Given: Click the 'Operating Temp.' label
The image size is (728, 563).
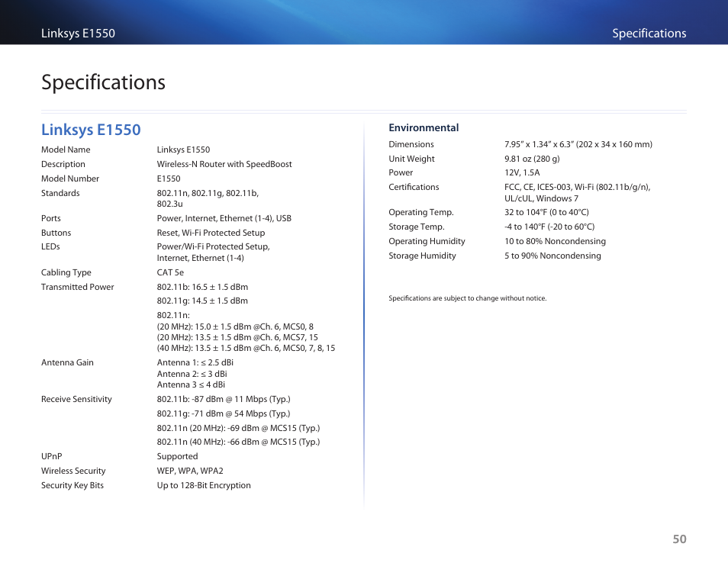Looking at the screenshot, I should tap(421, 212).
